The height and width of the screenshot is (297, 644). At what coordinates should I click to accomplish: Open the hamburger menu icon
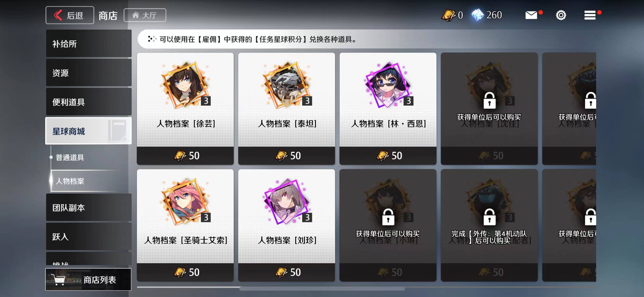coord(590,15)
